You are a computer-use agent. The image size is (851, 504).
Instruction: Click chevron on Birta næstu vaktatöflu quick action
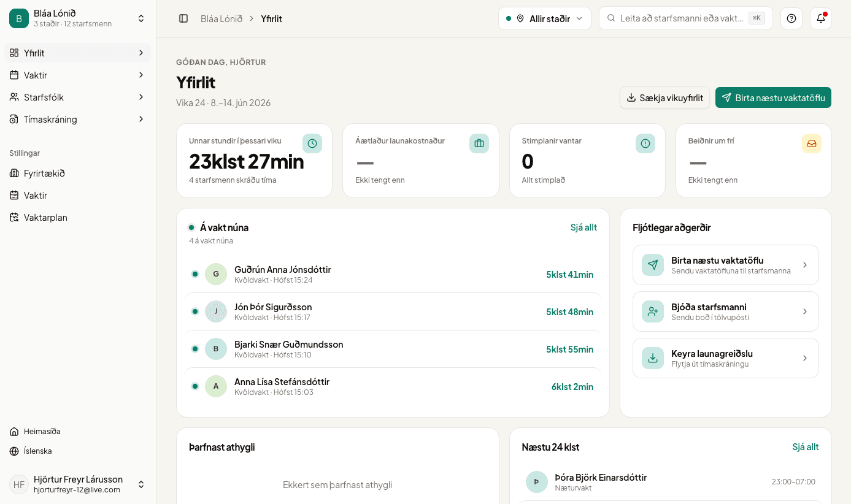click(805, 265)
